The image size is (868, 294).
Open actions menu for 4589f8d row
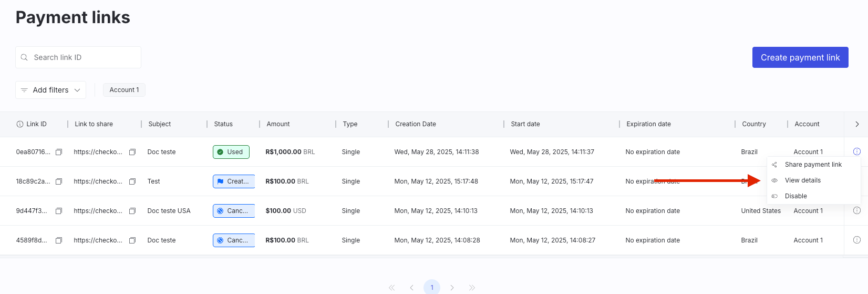[x=857, y=240]
